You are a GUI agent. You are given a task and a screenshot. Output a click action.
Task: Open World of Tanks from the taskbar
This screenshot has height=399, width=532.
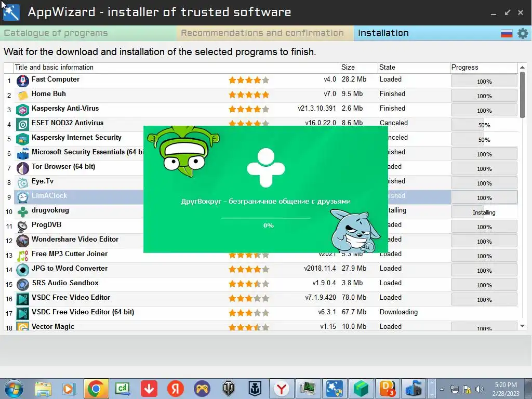229,389
